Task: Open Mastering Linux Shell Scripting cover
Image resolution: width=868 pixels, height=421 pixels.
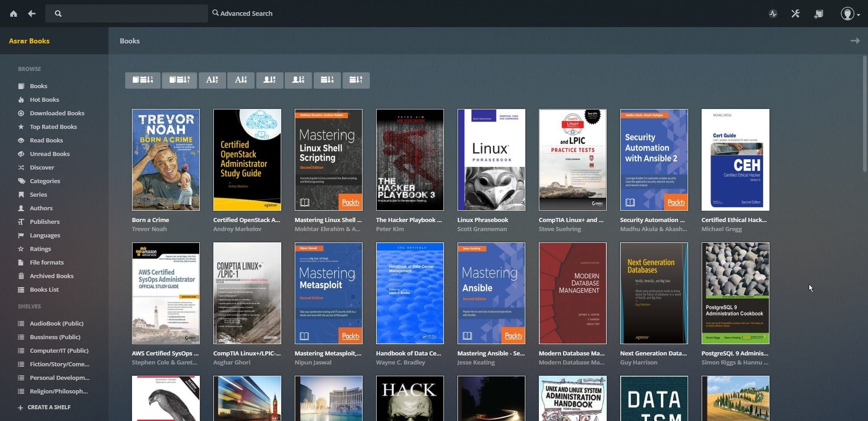Action: [329, 160]
